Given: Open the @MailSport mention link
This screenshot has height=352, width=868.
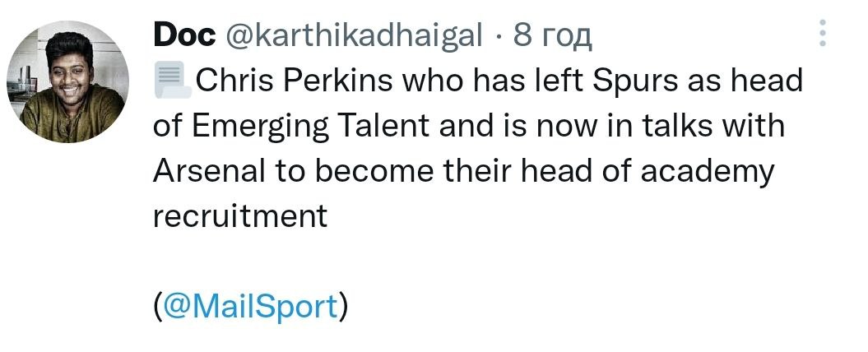Looking at the screenshot, I should 250,307.
